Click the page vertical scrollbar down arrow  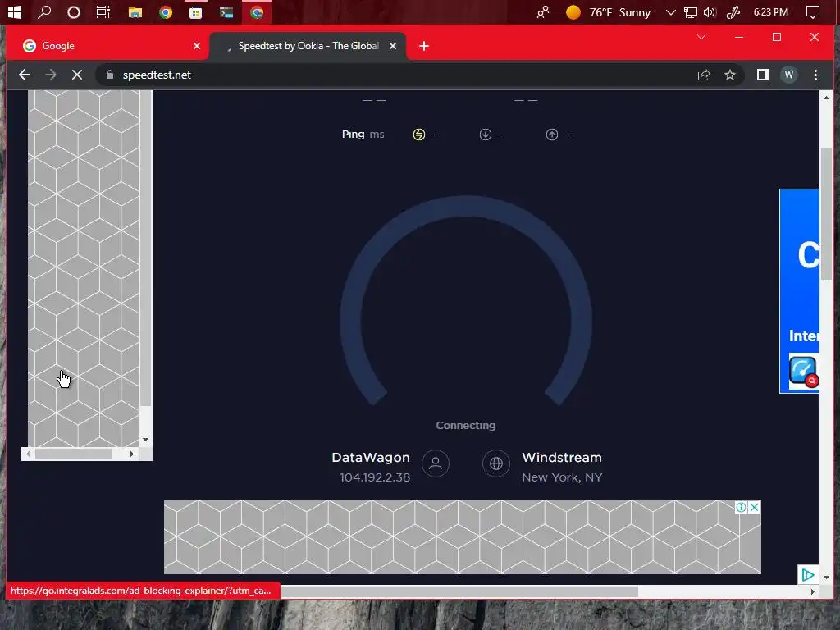tap(826, 577)
